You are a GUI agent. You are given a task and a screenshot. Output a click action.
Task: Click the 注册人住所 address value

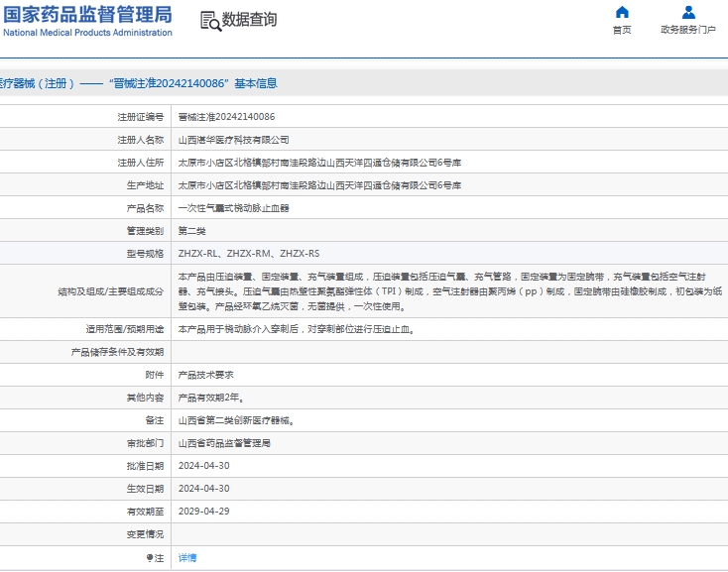point(319,163)
